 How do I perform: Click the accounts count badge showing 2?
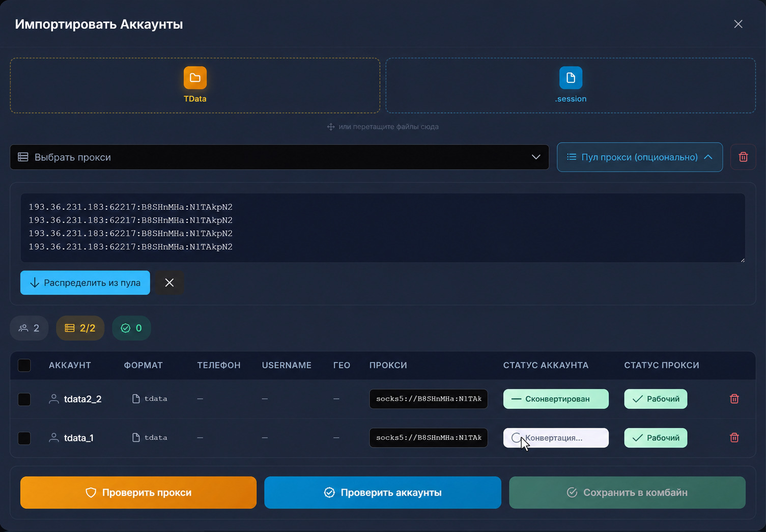click(x=29, y=328)
